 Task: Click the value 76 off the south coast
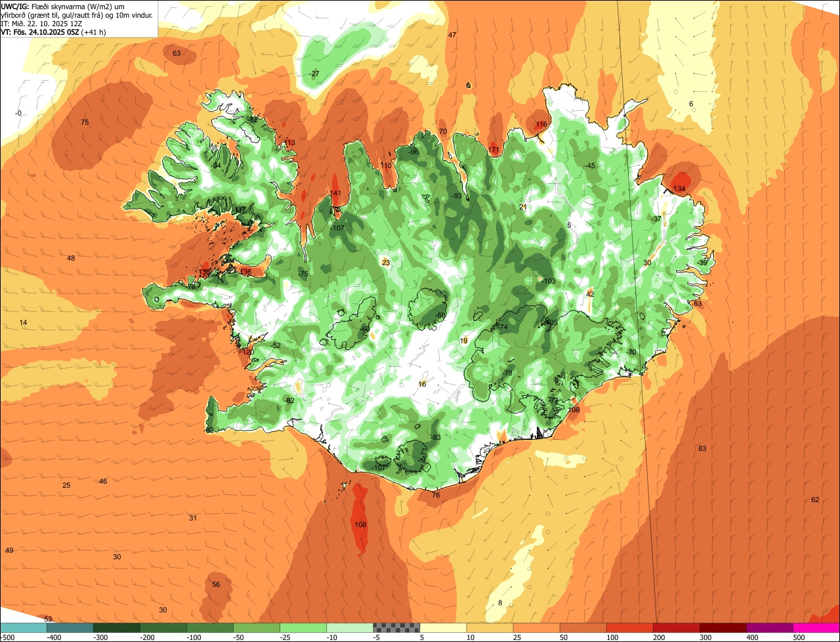point(436,496)
